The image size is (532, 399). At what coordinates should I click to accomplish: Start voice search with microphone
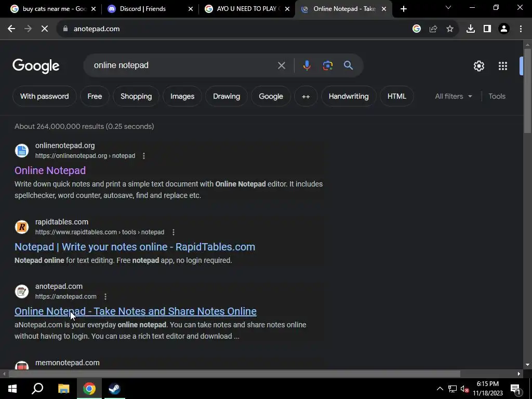pos(307,65)
